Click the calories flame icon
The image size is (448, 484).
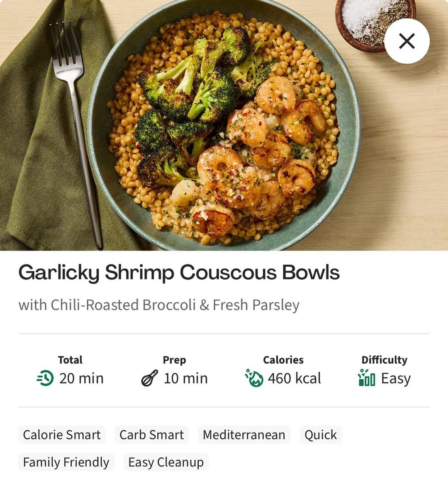point(254,378)
